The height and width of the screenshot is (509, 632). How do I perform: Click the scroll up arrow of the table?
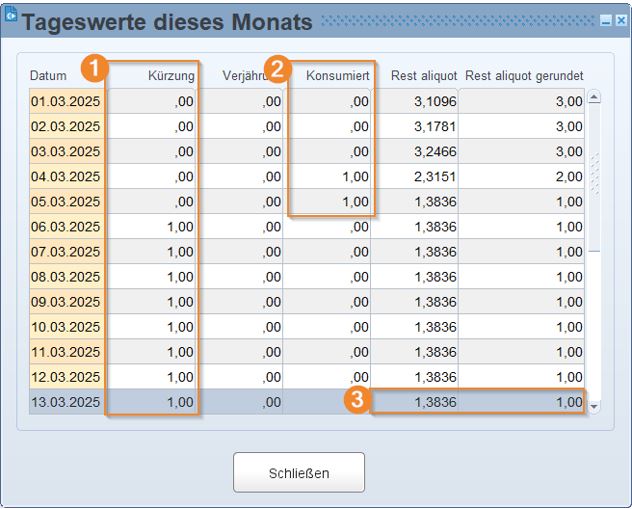pos(594,98)
